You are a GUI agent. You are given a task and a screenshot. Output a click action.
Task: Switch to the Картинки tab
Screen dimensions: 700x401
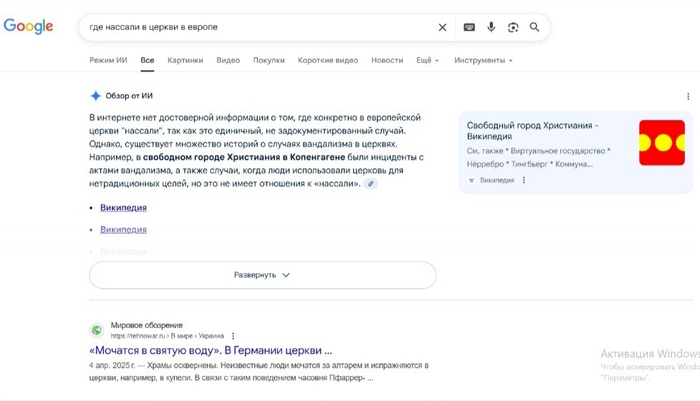[x=185, y=60]
